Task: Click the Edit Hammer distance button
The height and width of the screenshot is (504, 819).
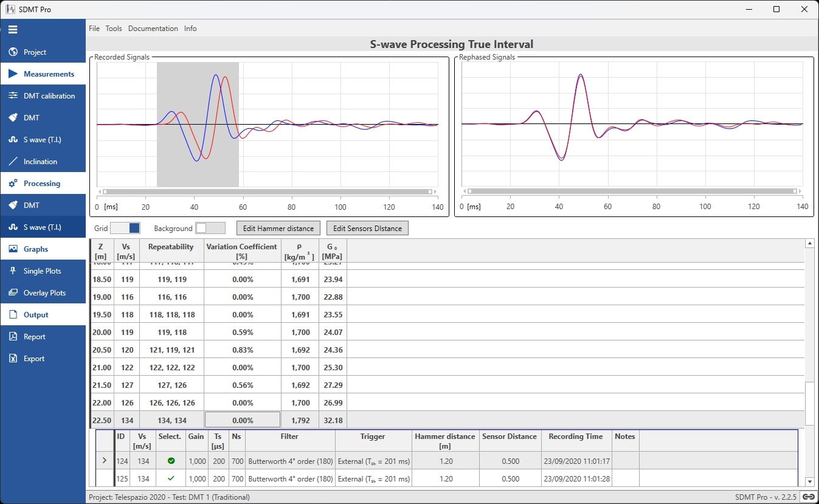Action: (x=278, y=228)
